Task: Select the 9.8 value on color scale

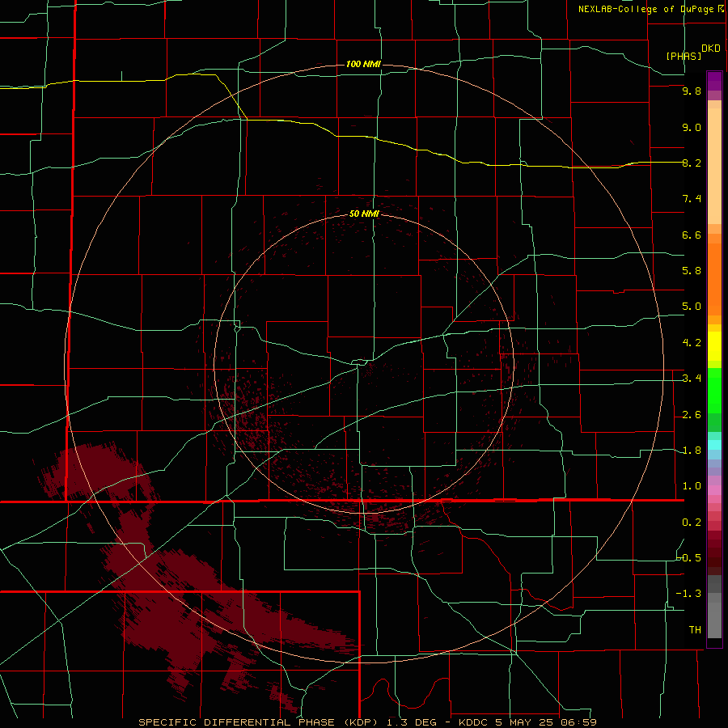Action: [x=692, y=91]
